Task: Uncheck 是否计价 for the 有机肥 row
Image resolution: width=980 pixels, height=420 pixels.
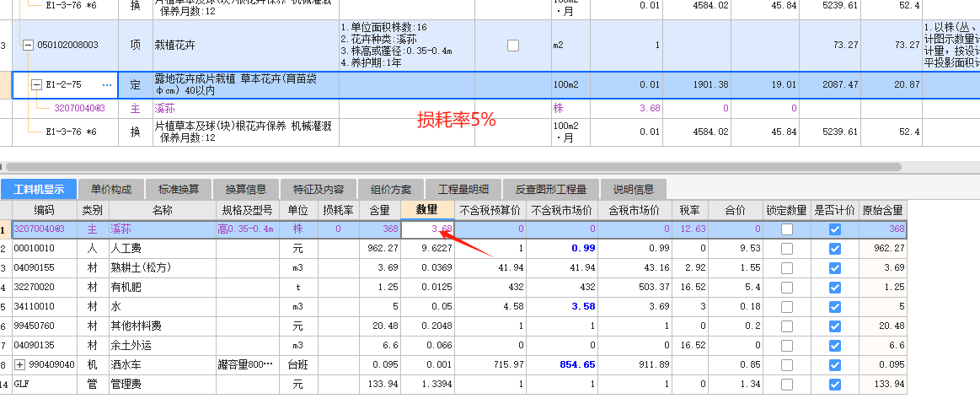Action: (x=834, y=288)
